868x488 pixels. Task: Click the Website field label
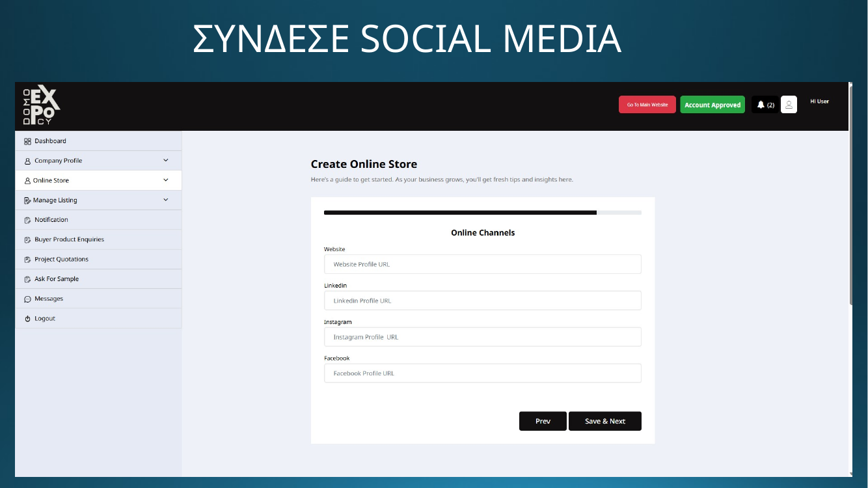(x=334, y=249)
